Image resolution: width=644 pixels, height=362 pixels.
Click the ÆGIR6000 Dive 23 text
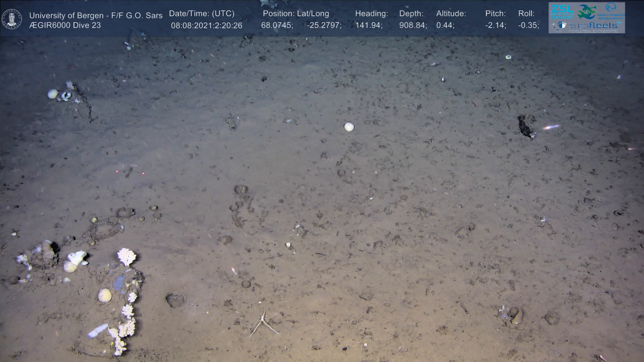pyautogui.click(x=65, y=25)
